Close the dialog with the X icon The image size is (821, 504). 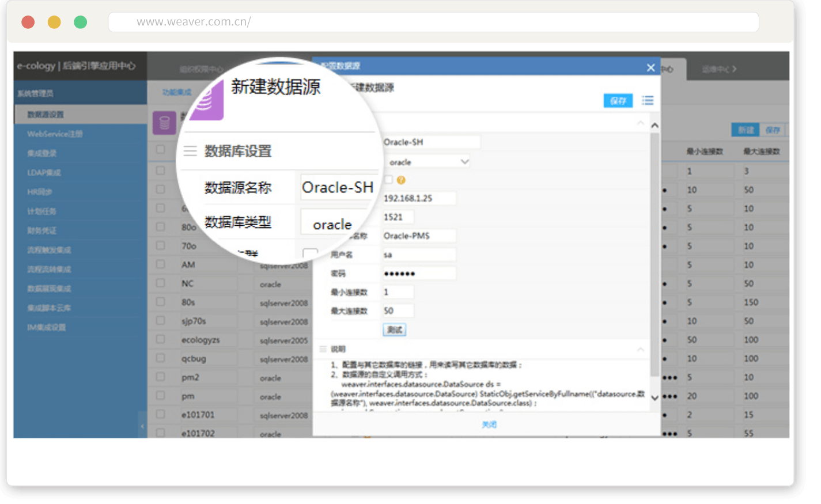pyautogui.click(x=650, y=67)
